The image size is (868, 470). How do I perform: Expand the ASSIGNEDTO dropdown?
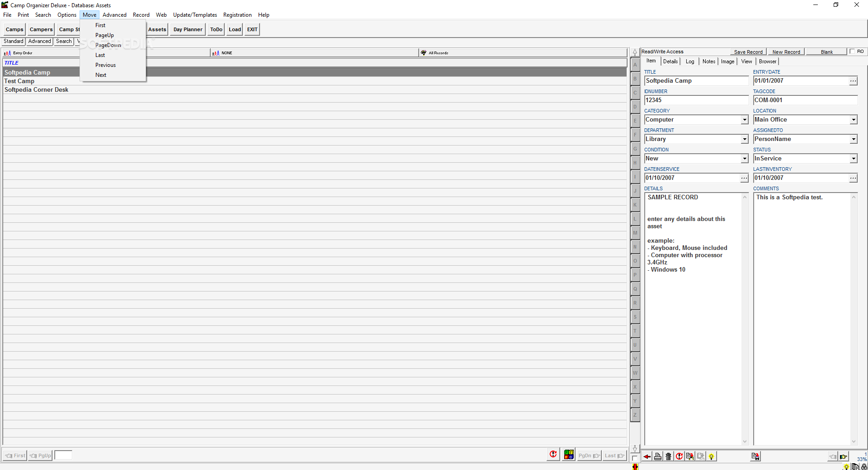[x=854, y=139]
